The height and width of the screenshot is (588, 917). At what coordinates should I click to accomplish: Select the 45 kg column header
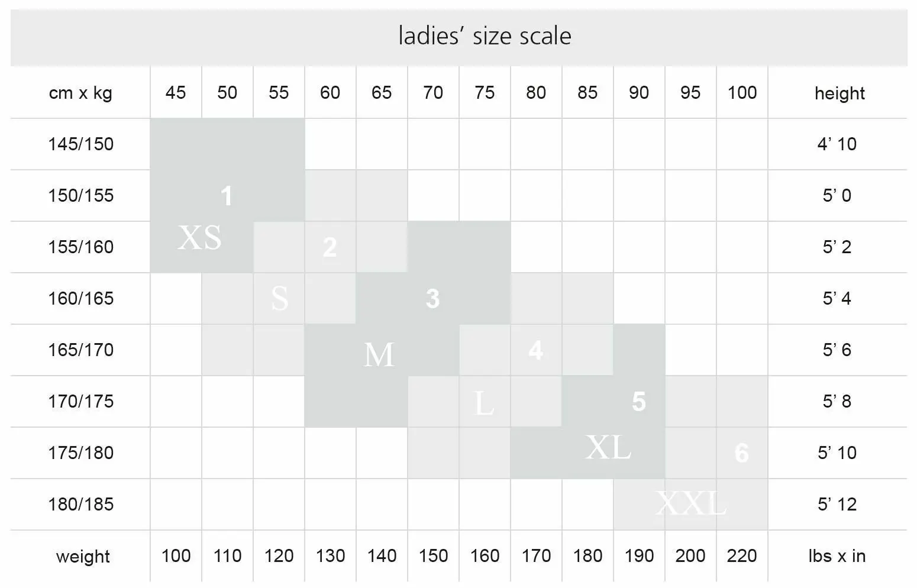(x=176, y=93)
